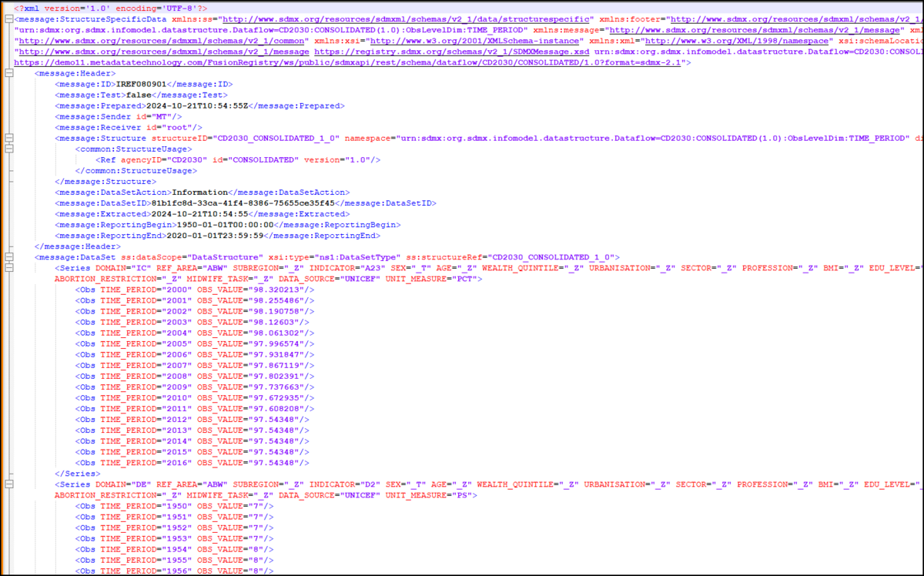The image size is (924, 576).
Task: Click the Obs row for TIME_PERIOD="2007"
Action: (195, 364)
